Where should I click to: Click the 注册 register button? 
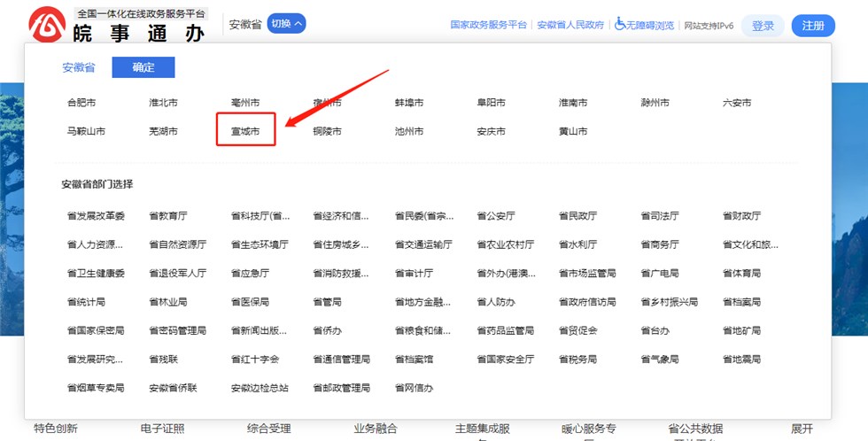(x=813, y=26)
